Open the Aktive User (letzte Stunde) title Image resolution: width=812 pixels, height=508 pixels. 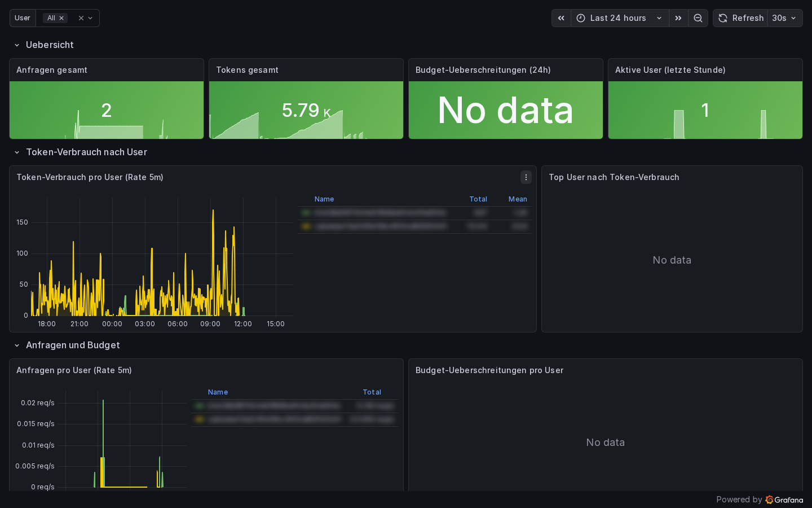point(670,70)
